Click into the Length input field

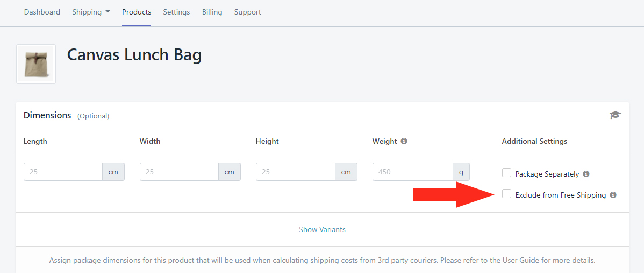(x=63, y=172)
